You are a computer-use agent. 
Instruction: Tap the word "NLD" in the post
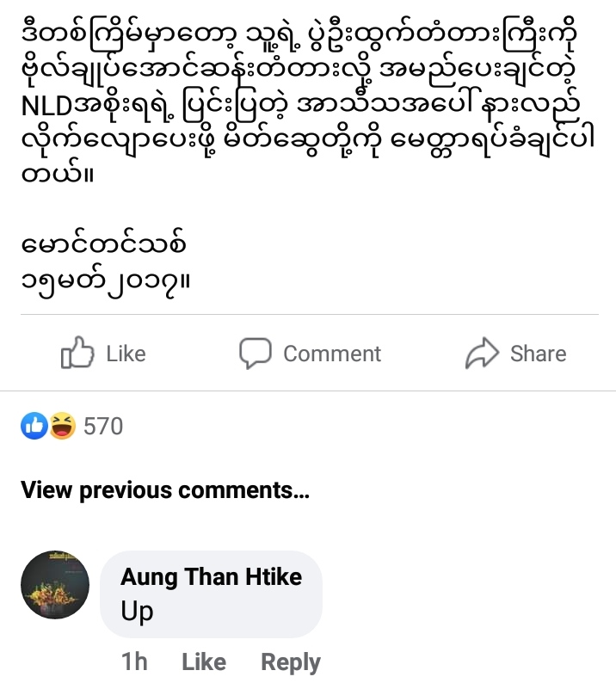(51, 107)
